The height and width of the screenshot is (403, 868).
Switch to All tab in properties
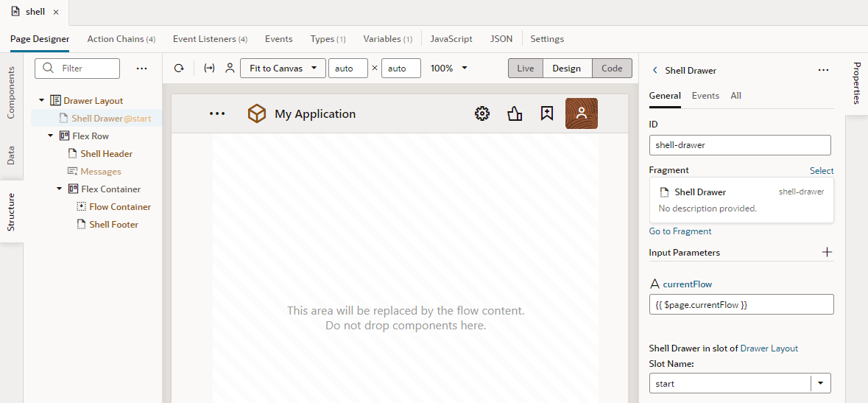pos(735,96)
